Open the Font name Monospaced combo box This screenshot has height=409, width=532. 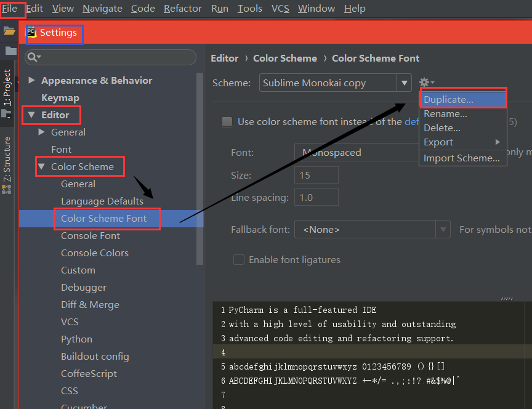[x=357, y=152]
